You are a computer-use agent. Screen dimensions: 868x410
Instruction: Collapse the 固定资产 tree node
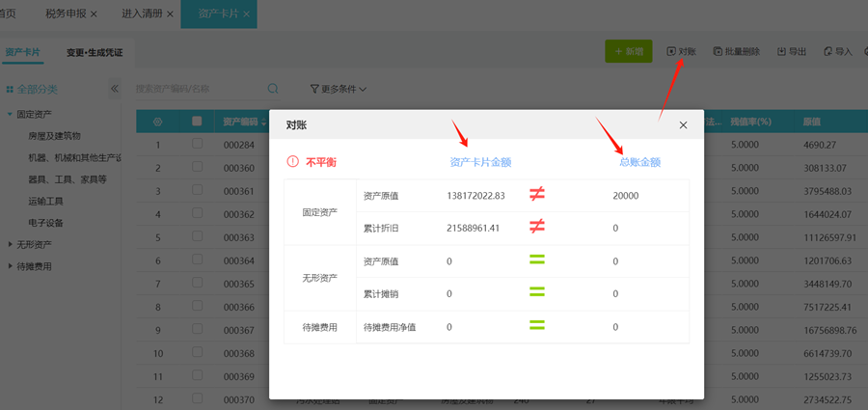click(x=10, y=114)
